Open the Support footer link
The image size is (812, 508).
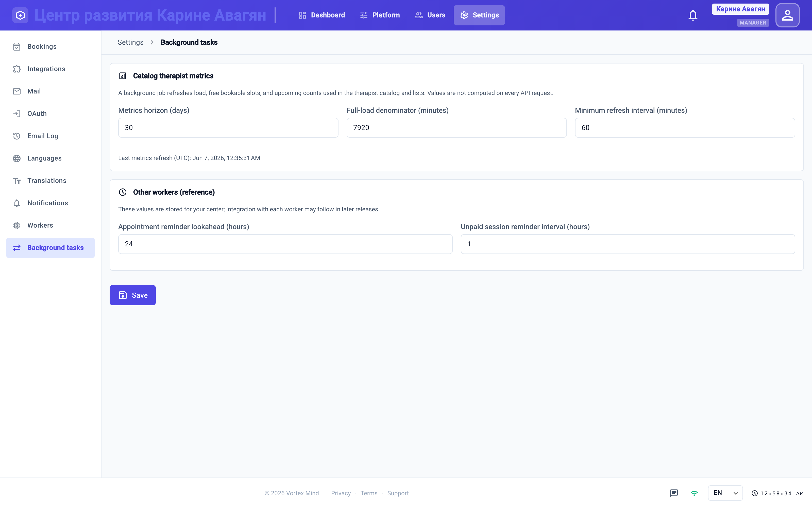[x=398, y=493]
